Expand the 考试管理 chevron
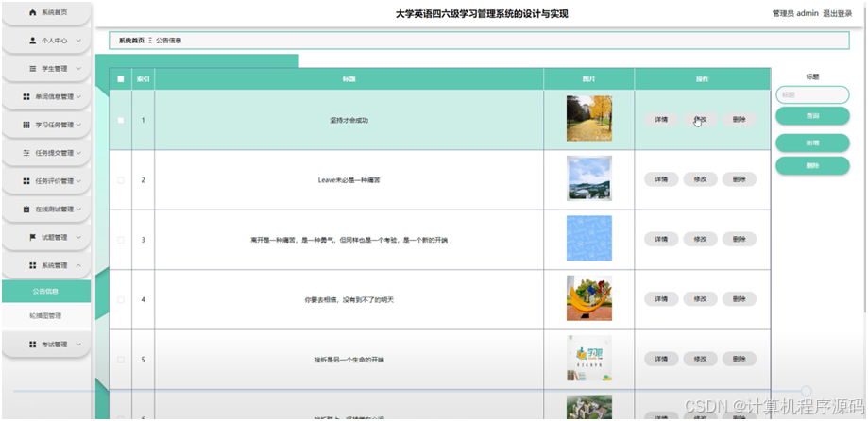The height and width of the screenshot is (421, 868). click(78, 345)
